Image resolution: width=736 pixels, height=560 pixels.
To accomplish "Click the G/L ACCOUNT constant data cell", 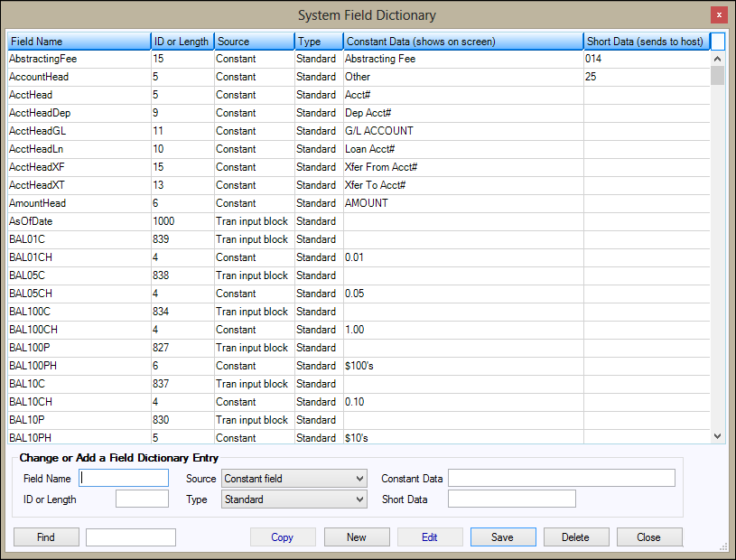I will pos(464,131).
